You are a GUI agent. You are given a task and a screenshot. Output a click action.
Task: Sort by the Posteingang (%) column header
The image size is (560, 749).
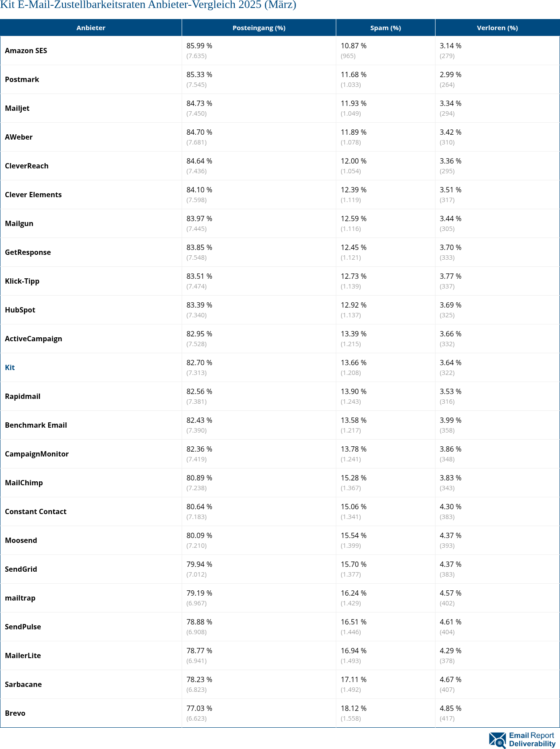click(259, 28)
